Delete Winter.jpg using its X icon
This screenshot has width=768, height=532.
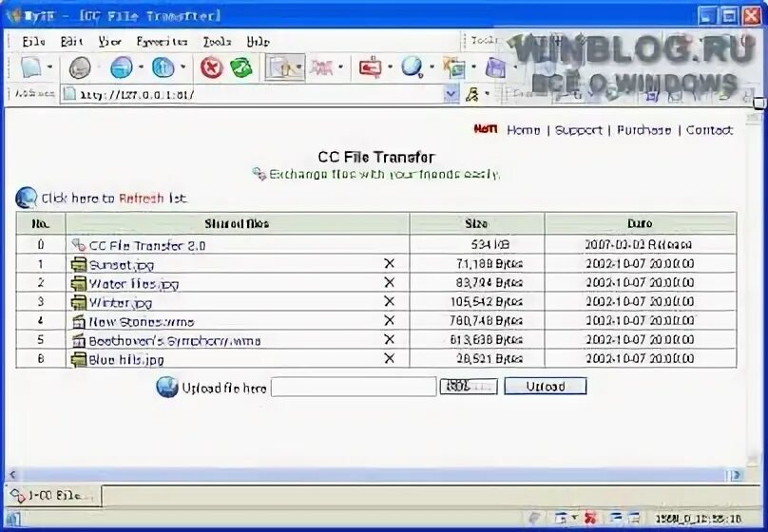pos(390,301)
